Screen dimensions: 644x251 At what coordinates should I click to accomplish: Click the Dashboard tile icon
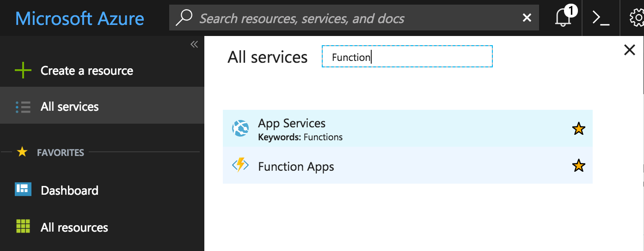[23, 190]
